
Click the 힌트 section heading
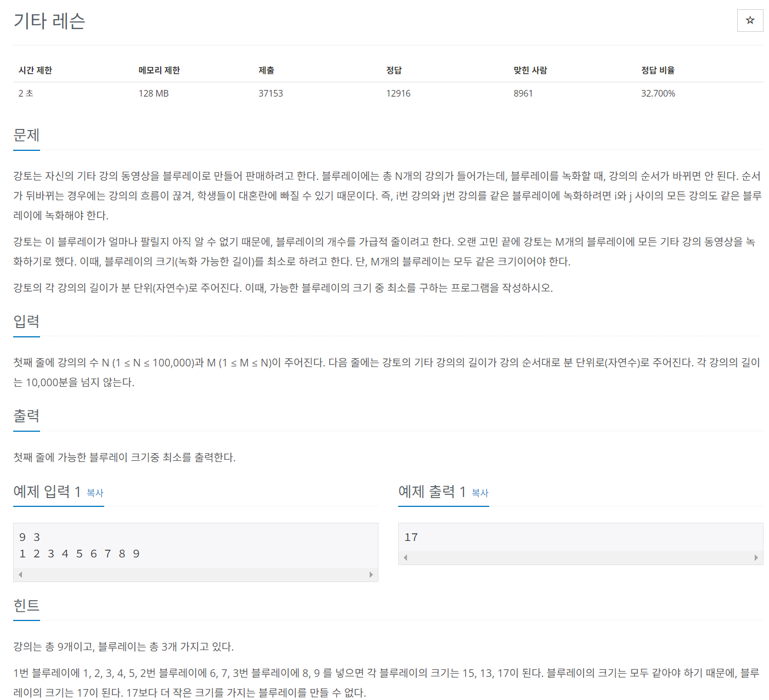26,606
